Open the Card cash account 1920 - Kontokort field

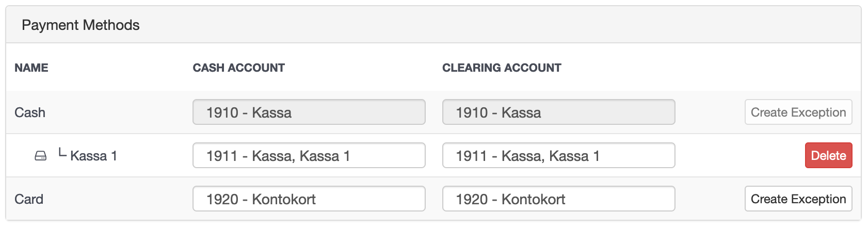pyautogui.click(x=309, y=199)
